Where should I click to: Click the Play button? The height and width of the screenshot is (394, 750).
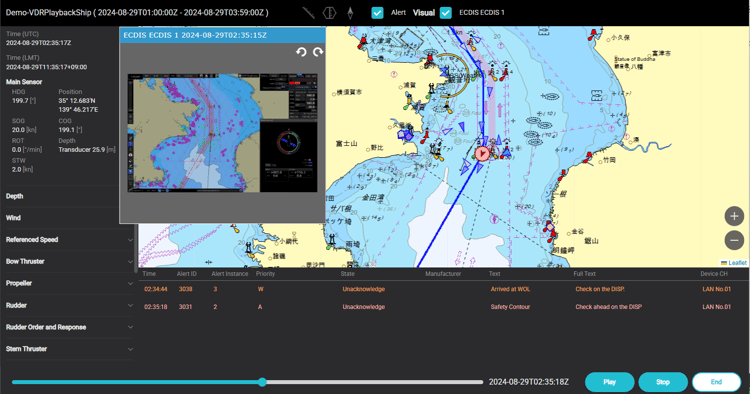click(609, 382)
